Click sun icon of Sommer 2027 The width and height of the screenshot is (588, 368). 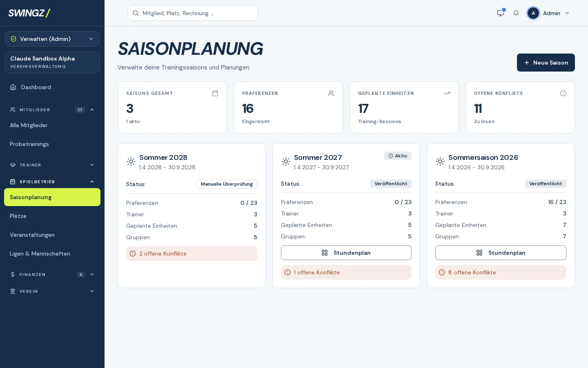[x=286, y=162]
